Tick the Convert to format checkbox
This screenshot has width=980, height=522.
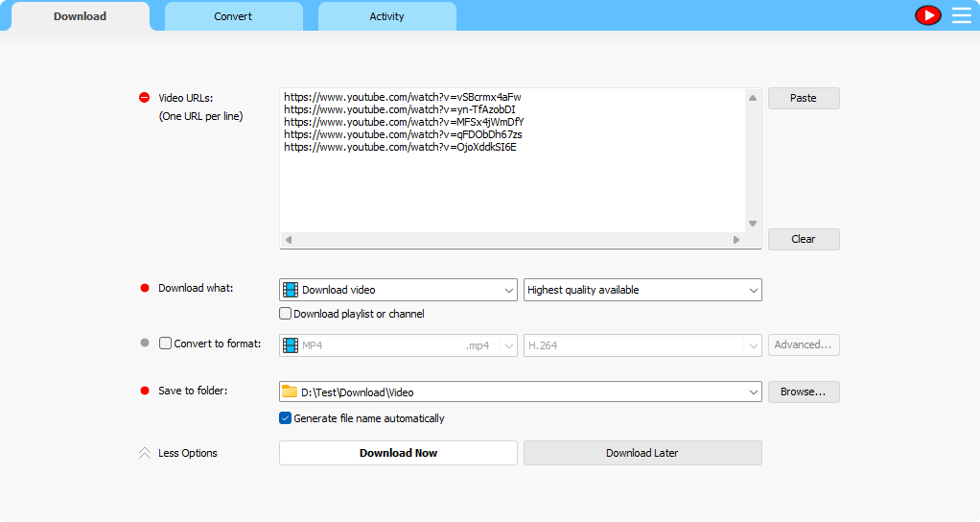[x=166, y=344]
